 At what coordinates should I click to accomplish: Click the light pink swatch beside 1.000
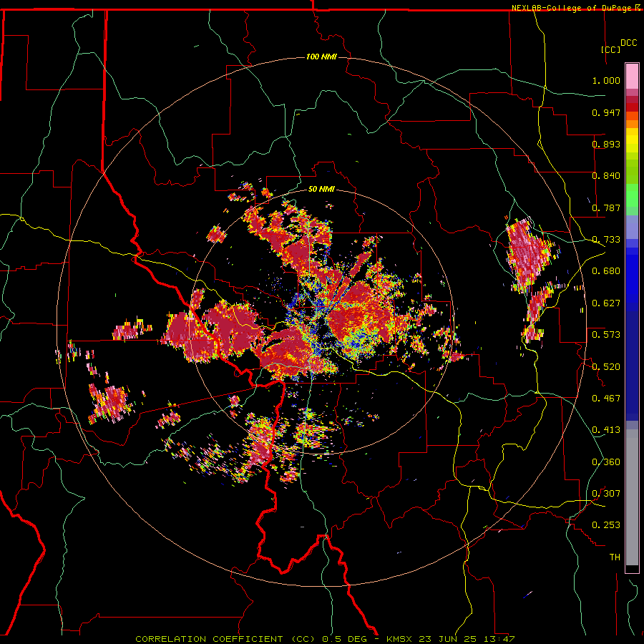click(x=632, y=77)
